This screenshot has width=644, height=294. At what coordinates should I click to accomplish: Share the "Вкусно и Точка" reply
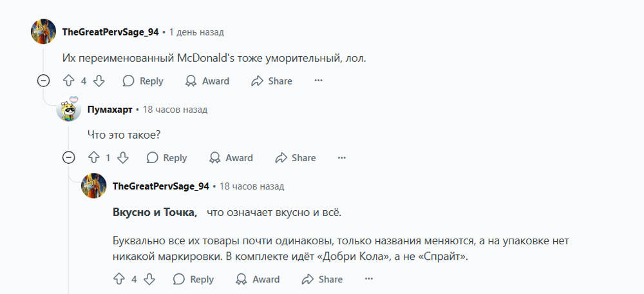(322, 279)
